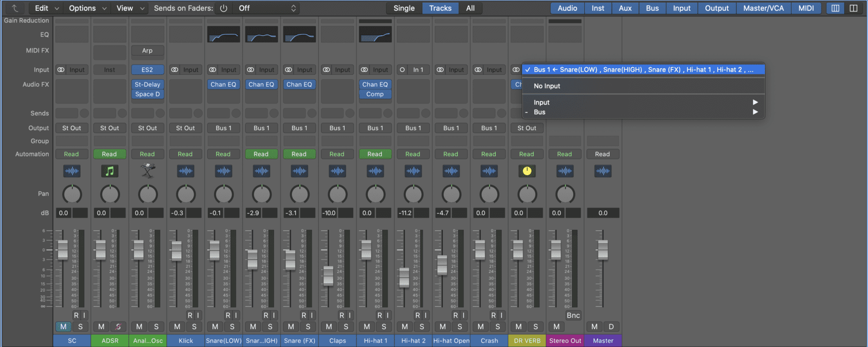The width and height of the screenshot is (868, 347).
Task: Open Snare(LOW) Bus 1 output selector
Action: pos(224,128)
